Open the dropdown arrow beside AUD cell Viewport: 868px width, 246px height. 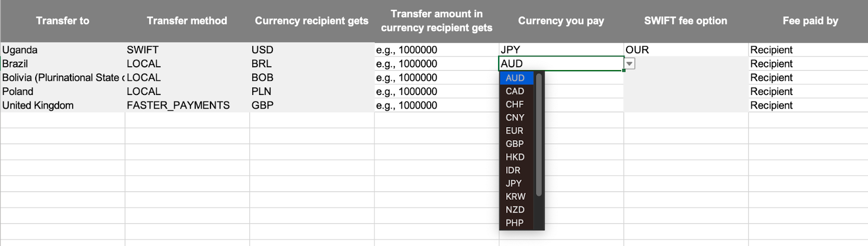point(629,64)
